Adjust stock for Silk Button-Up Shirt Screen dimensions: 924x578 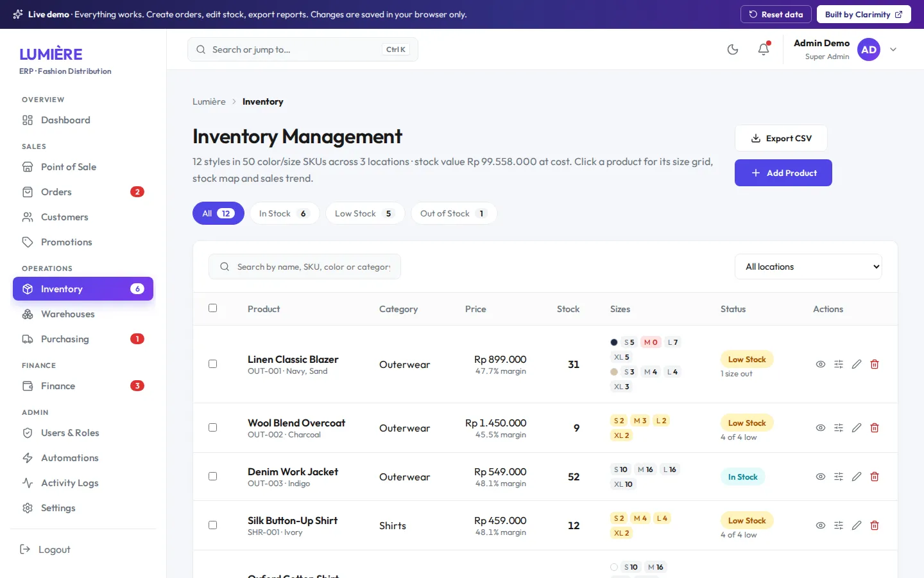click(839, 525)
